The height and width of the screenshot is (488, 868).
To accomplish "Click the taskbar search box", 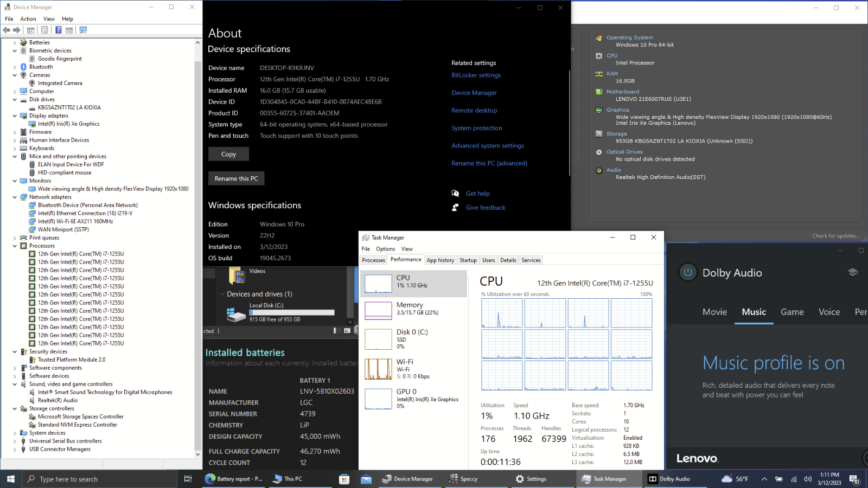I will pos(99,479).
